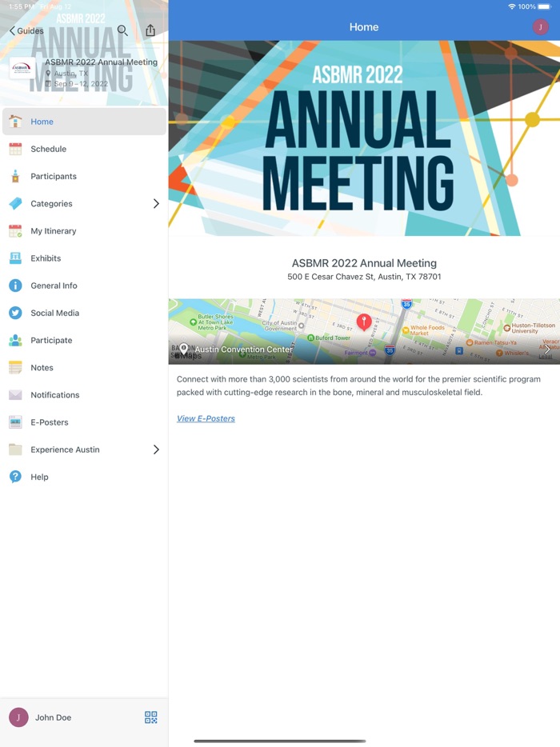Click the General Info icon
The image size is (560, 747).
15,286
